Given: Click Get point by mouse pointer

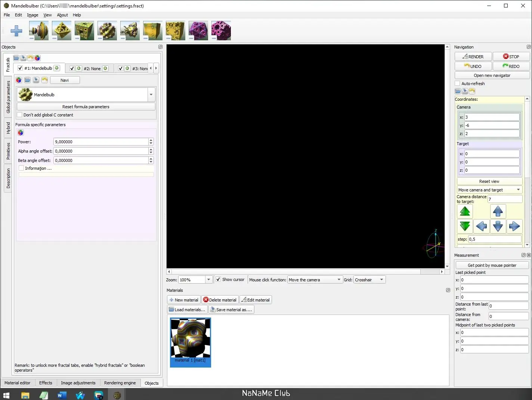Looking at the screenshot, I should 492,265.
